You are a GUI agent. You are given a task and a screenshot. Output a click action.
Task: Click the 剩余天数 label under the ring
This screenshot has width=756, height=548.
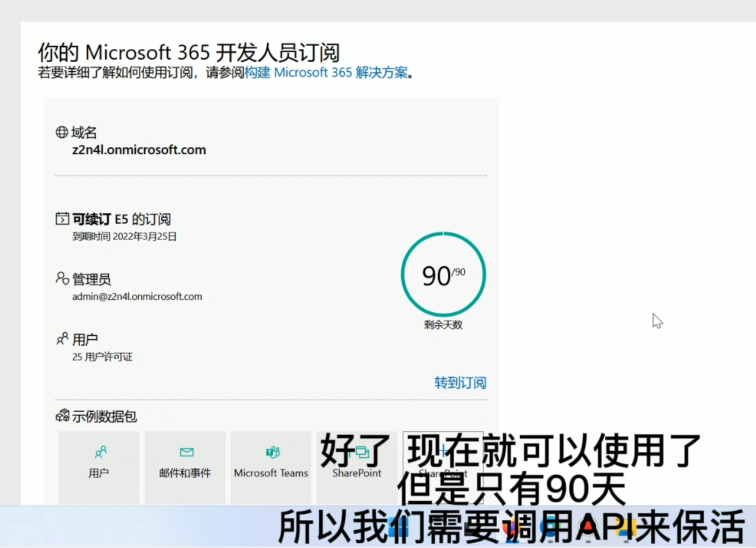click(443, 325)
